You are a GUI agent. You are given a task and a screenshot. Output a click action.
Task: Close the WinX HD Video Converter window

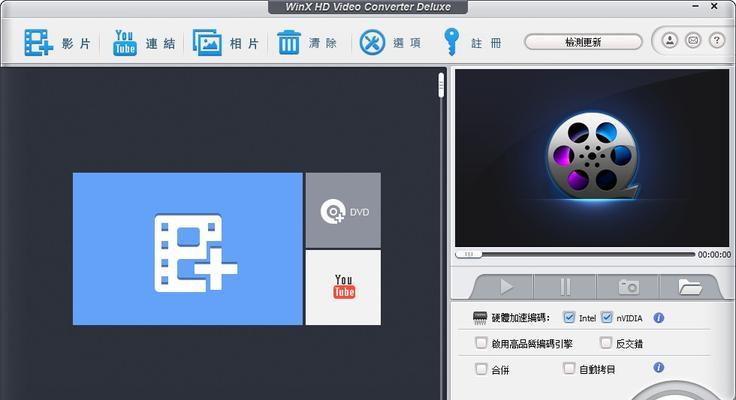point(714,6)
